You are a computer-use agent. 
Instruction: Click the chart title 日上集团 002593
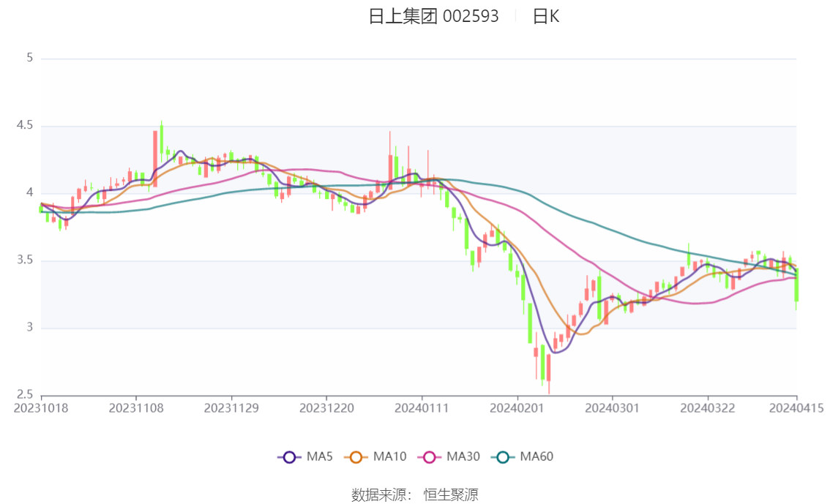click(x=433, y=16)
